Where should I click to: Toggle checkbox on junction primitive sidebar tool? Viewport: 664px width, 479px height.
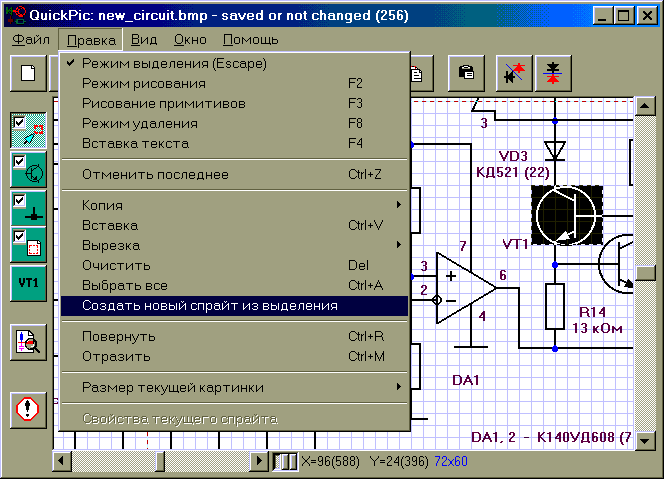(18, 199)
